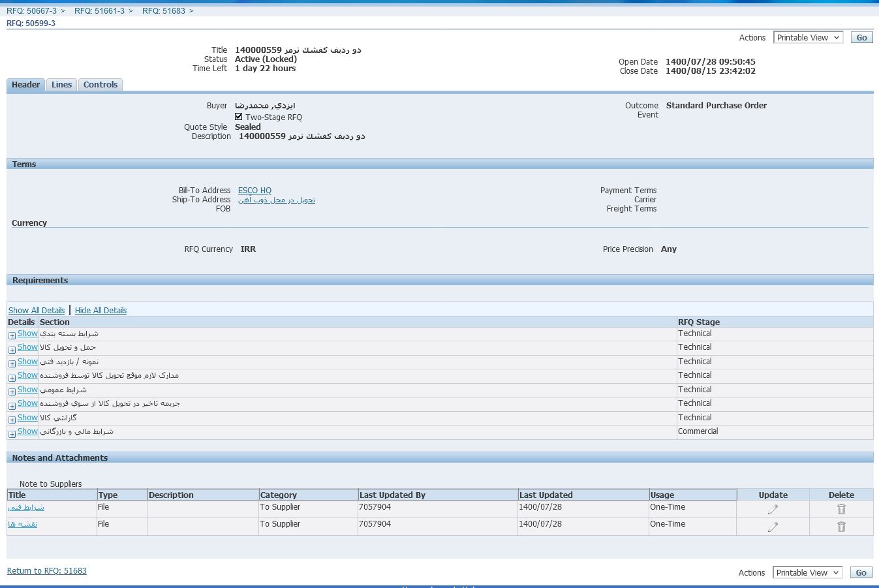Delete the نقشه ها attachment with the trash icon
879x588 pixels.
(841, 526)
